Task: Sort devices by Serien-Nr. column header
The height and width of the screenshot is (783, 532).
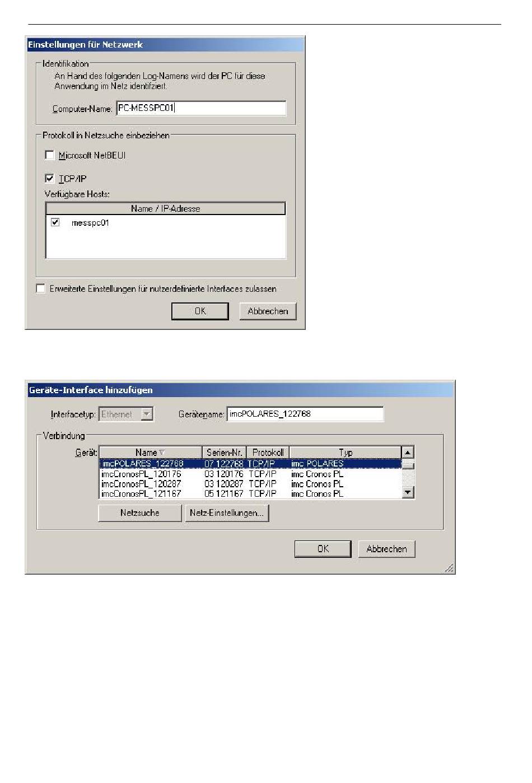Action: coord(224,452)
